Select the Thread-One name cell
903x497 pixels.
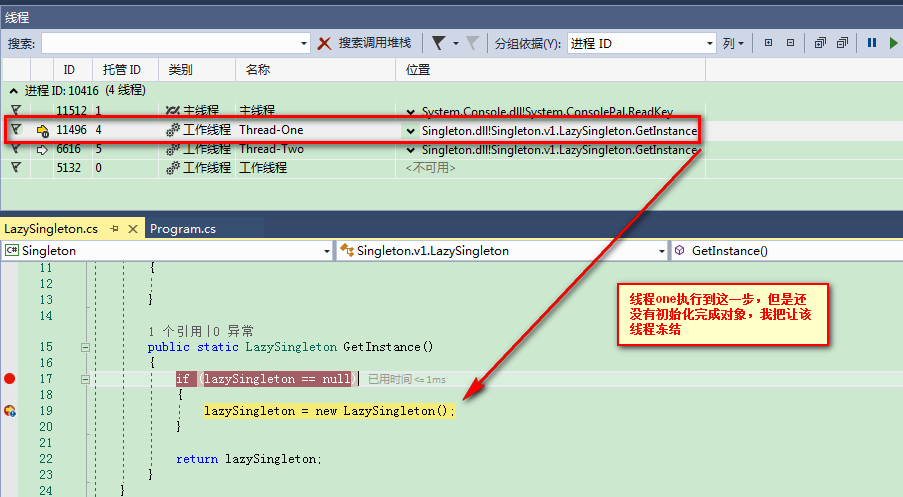pyautogui.click(x=271, y=130)
